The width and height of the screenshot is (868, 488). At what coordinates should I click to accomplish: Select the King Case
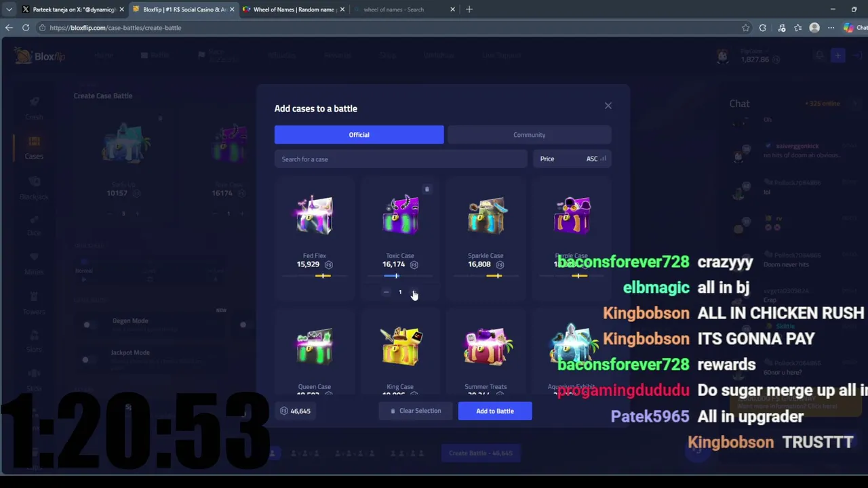[x=400, y=352]
